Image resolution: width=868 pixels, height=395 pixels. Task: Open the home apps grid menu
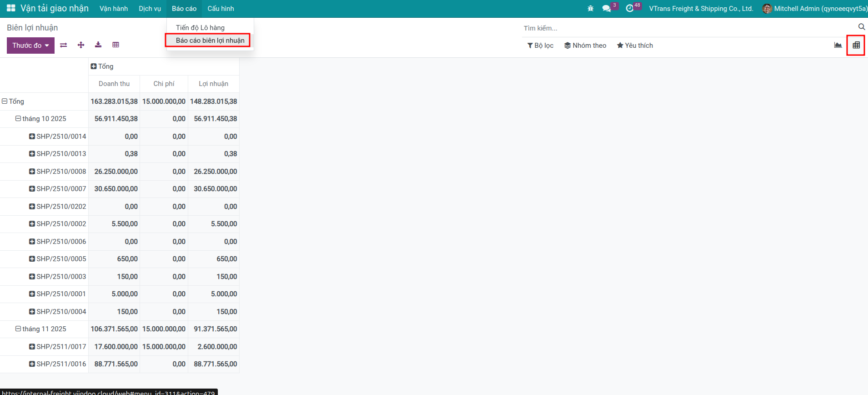point(11,9)
